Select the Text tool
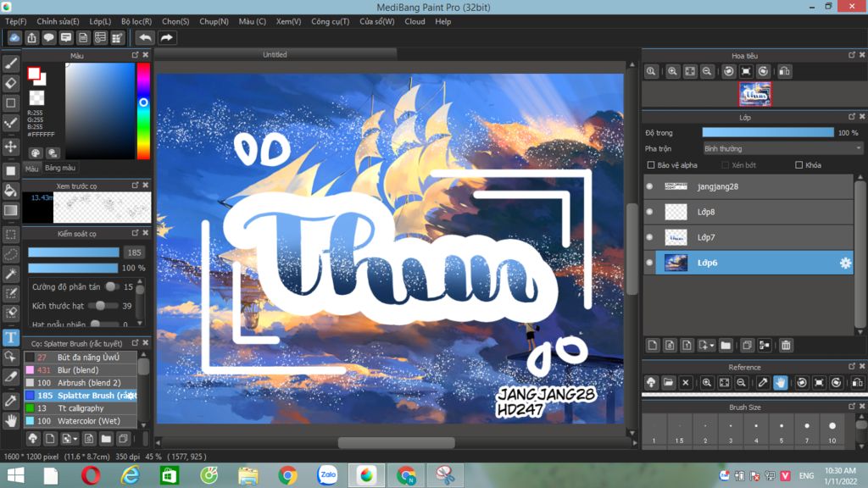Image resolution: width=868 pixels, height=488 pixels. coord(10,337)
